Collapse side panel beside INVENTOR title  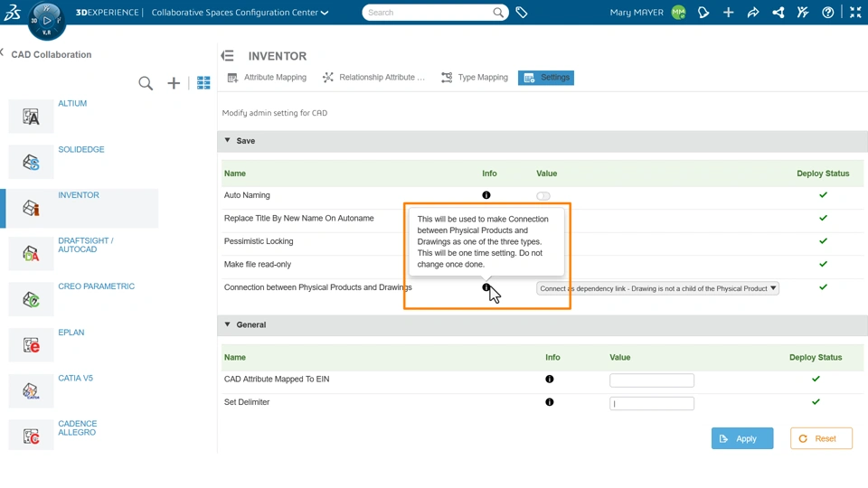[x=228, y=56]
